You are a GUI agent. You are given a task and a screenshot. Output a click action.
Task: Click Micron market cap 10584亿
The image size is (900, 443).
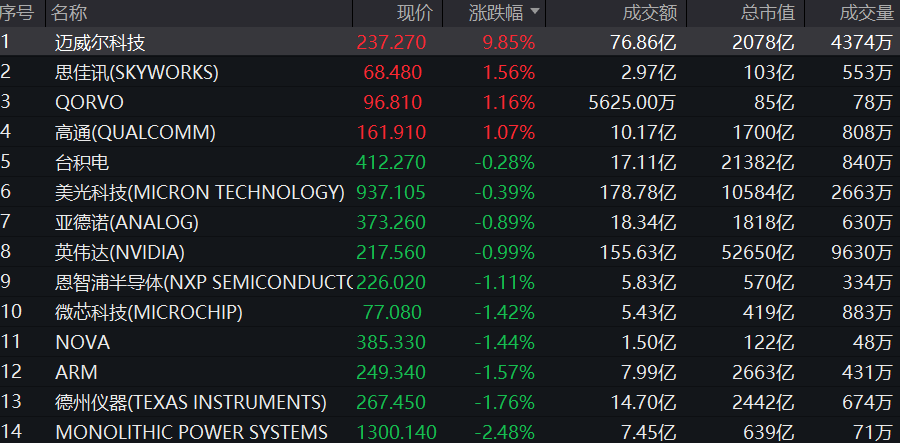[x=758, y=192]
